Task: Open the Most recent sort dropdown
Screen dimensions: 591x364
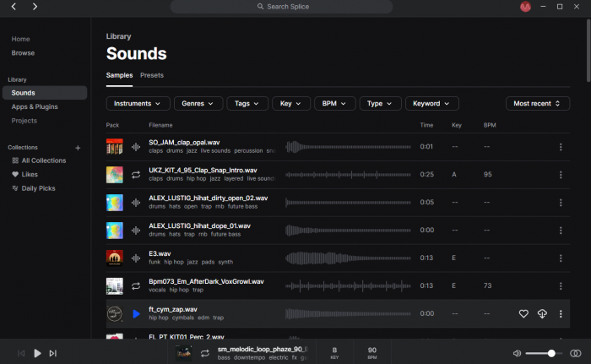Action: tap(537, 103)
